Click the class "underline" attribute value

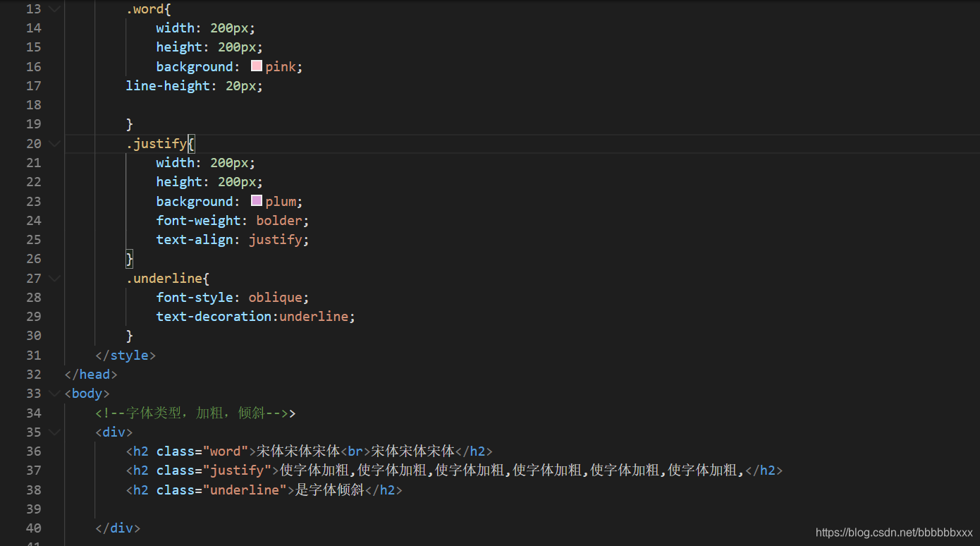pyautogui.click(x=245, y=490)
